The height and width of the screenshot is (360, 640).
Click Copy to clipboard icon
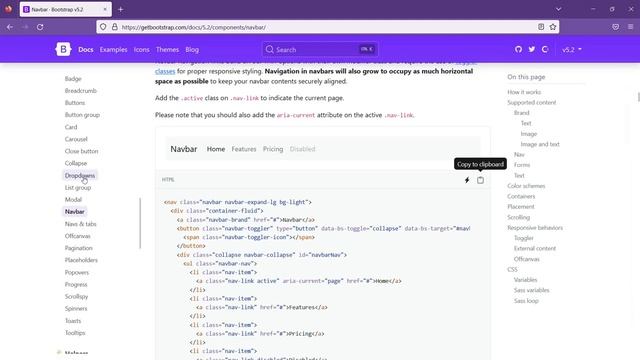[x=480, y=180]
